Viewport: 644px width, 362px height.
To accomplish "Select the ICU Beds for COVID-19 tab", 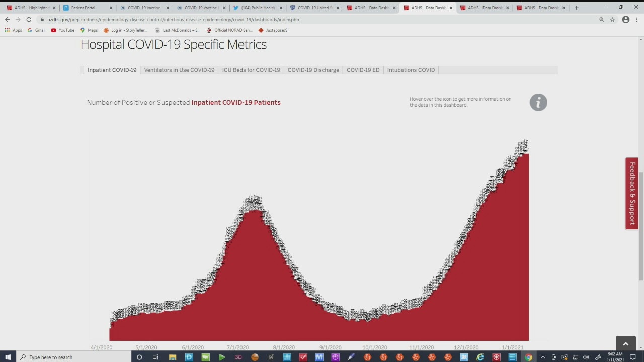I will coord(251,70).
